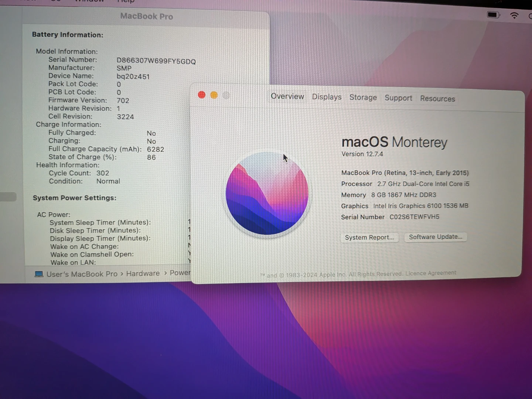Click the battery status icon in menu bar
This screenshot has width=532, height=399.
[x=493, y=15]
